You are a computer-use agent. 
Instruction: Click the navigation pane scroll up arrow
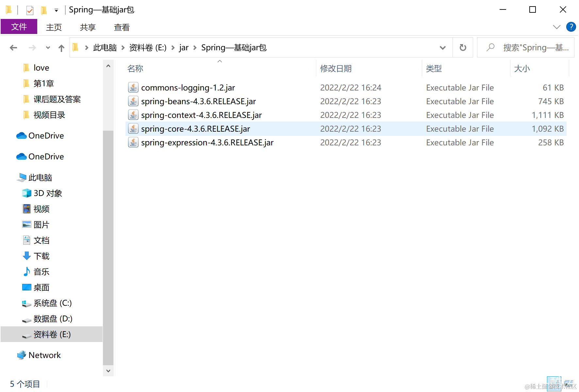pos(108,66)
